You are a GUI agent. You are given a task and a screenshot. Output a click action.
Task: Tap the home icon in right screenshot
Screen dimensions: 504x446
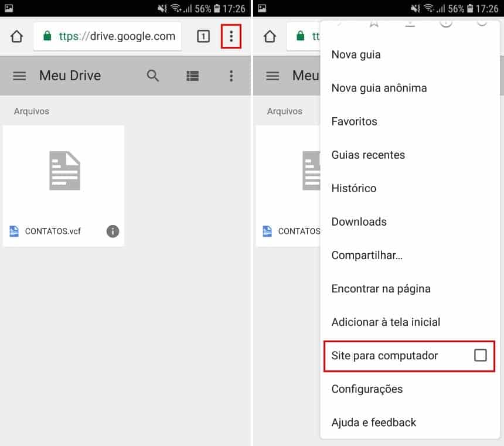click(270, 36)
